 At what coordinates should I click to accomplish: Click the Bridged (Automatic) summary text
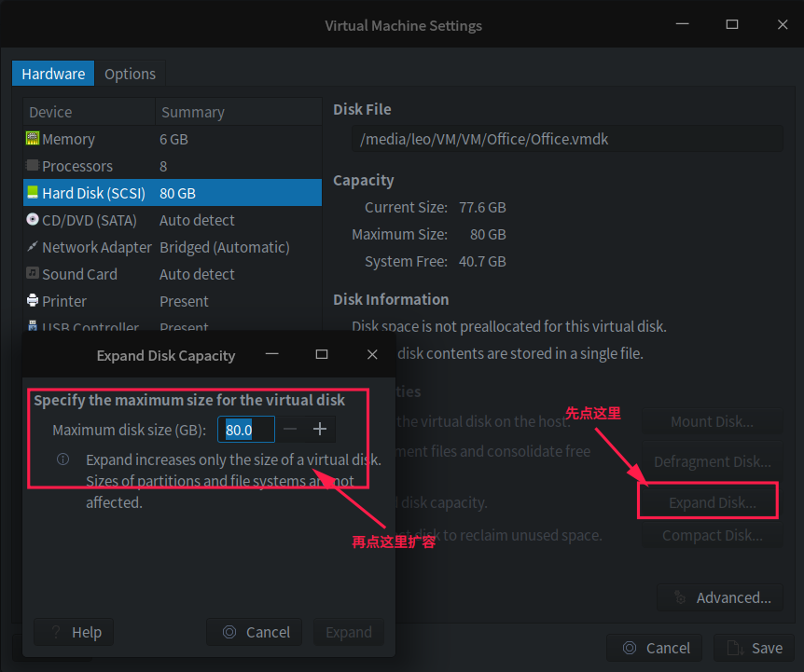225,247
